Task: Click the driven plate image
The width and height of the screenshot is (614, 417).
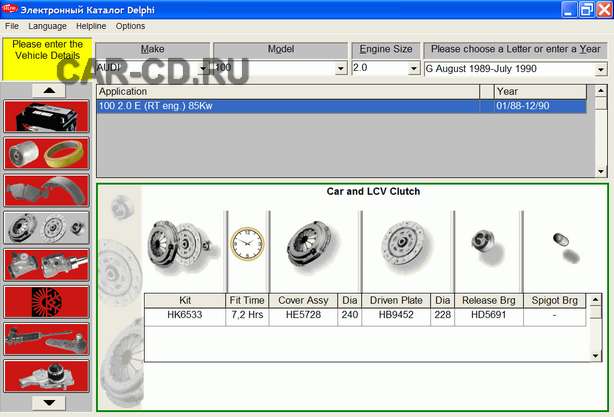Action: (x=407, y=244)
